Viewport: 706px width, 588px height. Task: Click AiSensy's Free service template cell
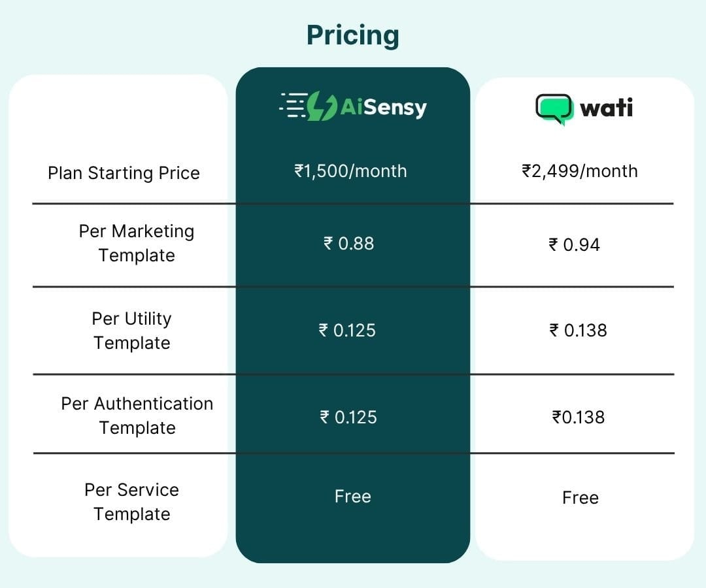(353, 497)
